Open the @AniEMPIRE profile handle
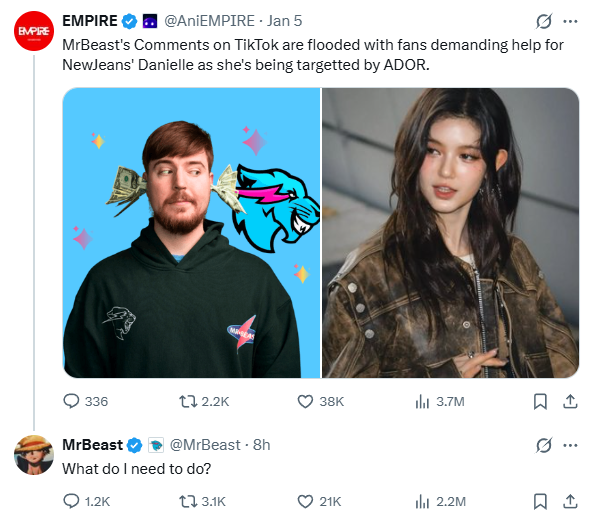Screen dimensions: 594x521 click(x=209, y=21)
